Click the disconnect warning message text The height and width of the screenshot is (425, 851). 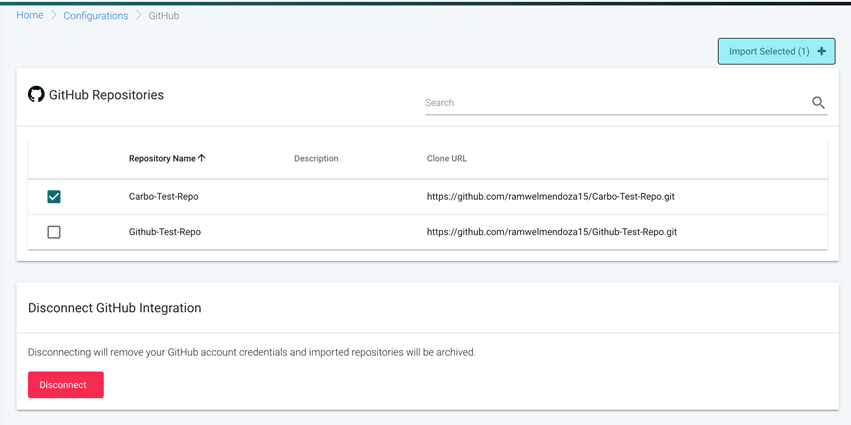click(251, 352)
